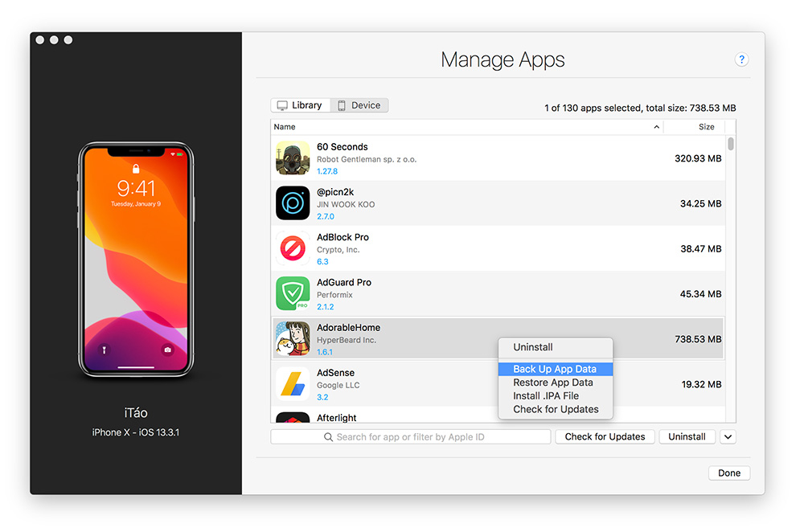Click 60 Seconds version 1.27.8
Image resolution: width=804 pixels, height=532 pixels.
[327, 171]
